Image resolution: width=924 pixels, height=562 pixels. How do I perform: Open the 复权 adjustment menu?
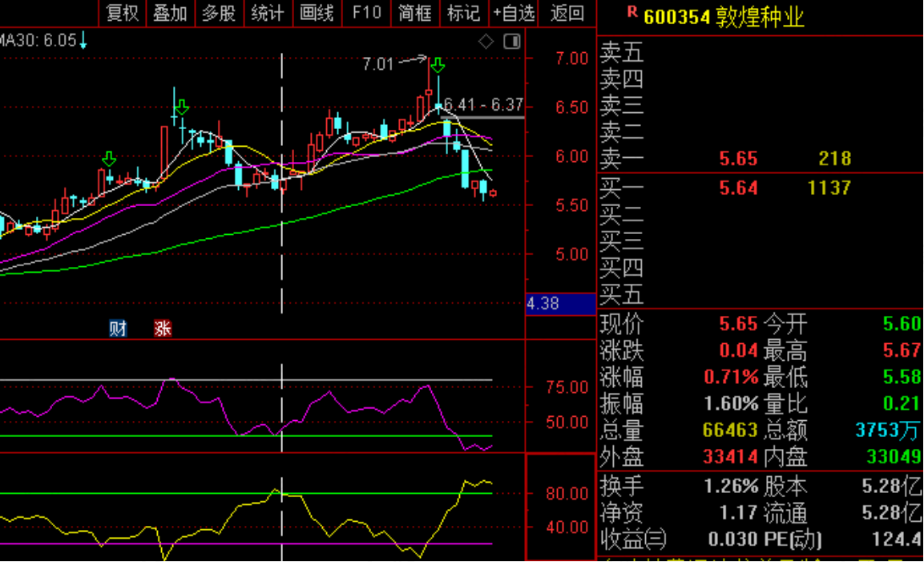click(x=123, y=13)
